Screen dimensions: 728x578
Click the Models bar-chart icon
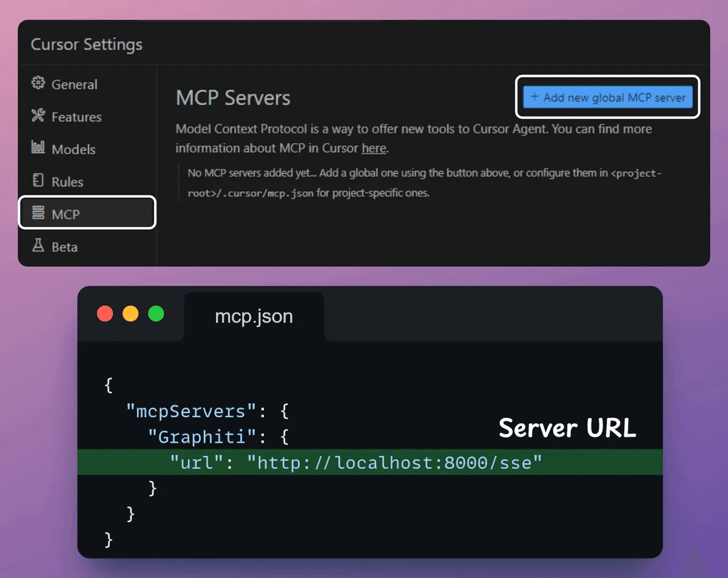click(38, 149)
